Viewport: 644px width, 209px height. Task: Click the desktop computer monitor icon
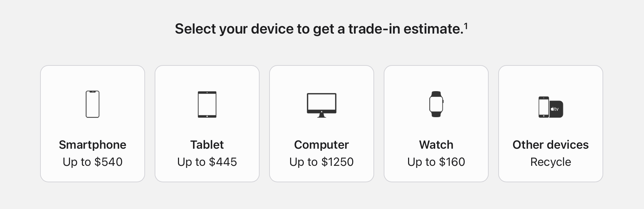[322, 105]
